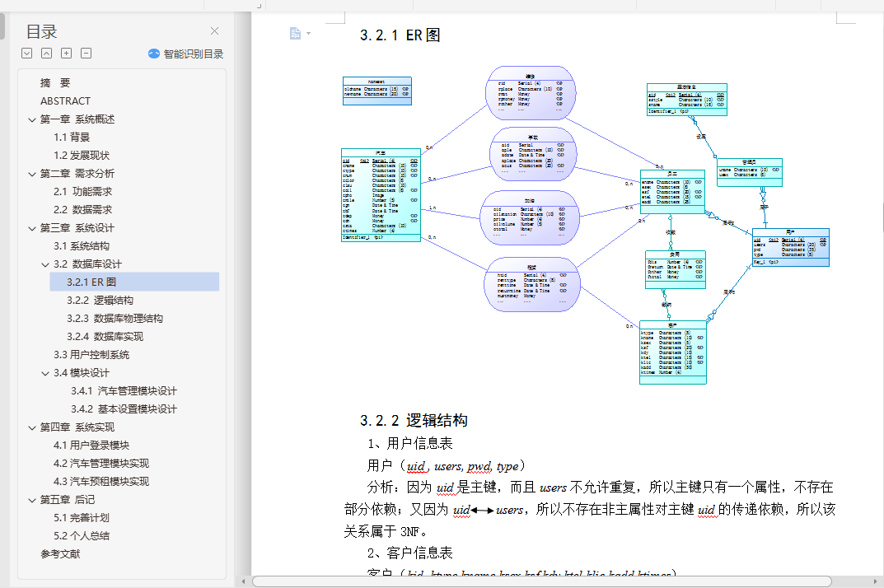Screen dimensions: 884x588
Task: Go to 3.2.2 逻辑结构 in outline
Action: click(101, 301)
